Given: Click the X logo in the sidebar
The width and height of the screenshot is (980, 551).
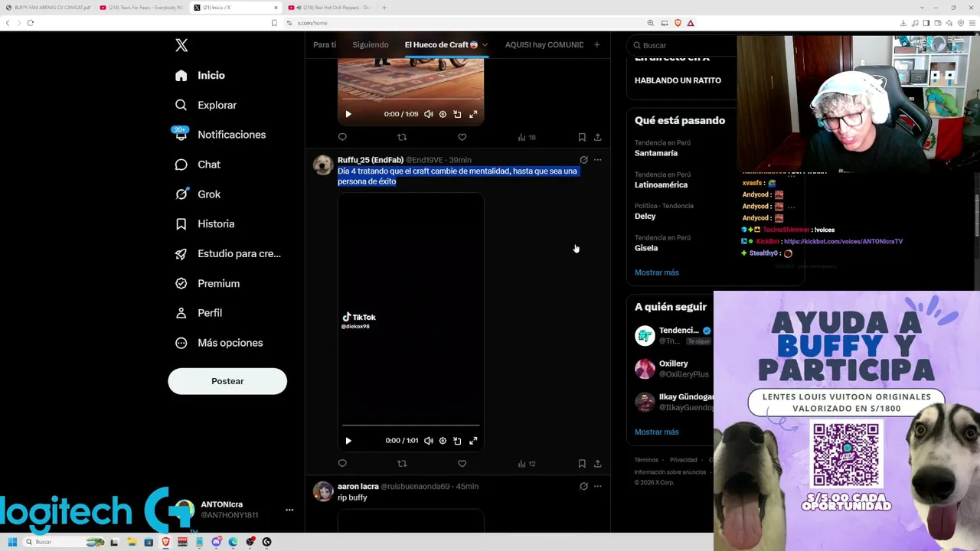Looking at the screenshot, I should tap(181, 45).
